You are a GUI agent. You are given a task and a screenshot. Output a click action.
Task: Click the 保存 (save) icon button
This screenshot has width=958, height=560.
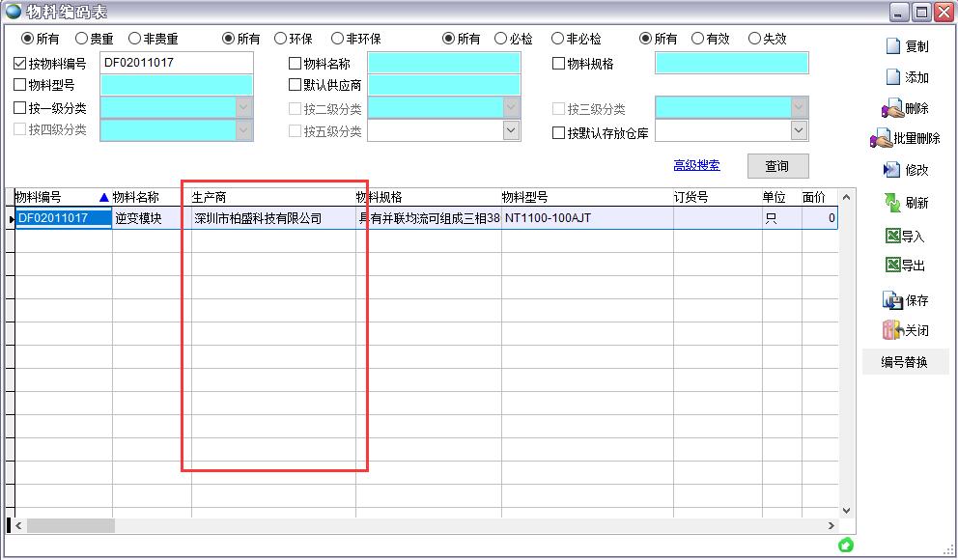(x=892, y=300)
